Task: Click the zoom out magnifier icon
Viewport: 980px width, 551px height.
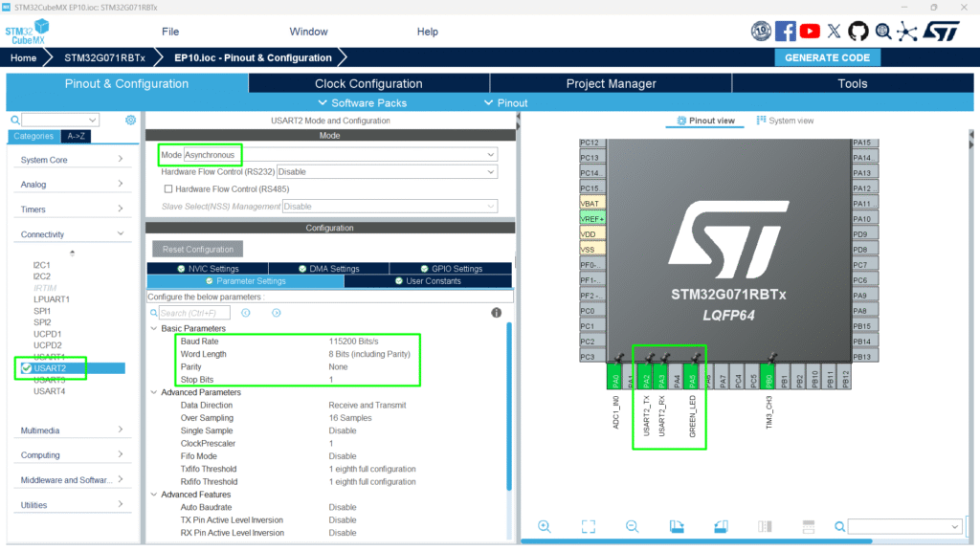Action: (633, 527)
